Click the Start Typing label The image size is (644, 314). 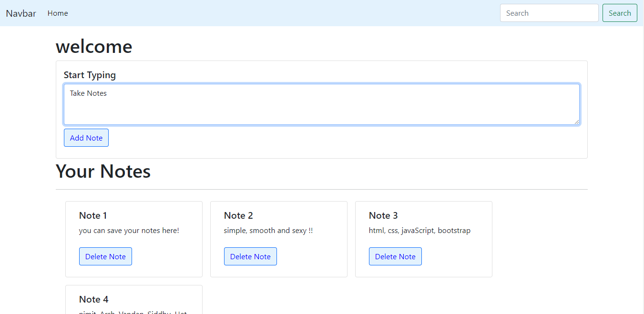[x=90, y=75]
